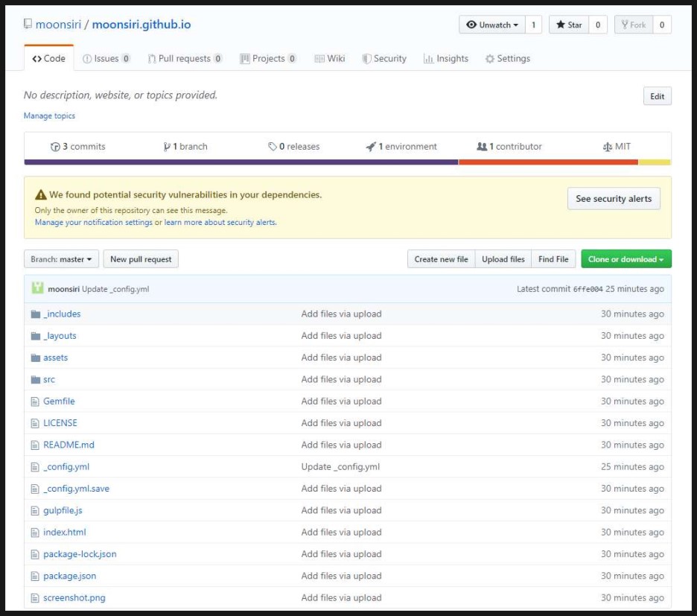Open the Issues tab
697x616 pixels.
pyautogui.click(x=106, y=59)
